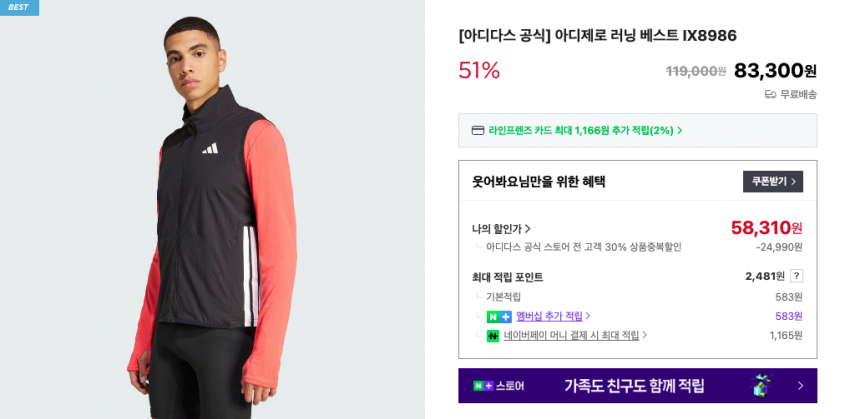Click the N+ membership badge icon
The image size is (850, 419).
tap(499, 317)
